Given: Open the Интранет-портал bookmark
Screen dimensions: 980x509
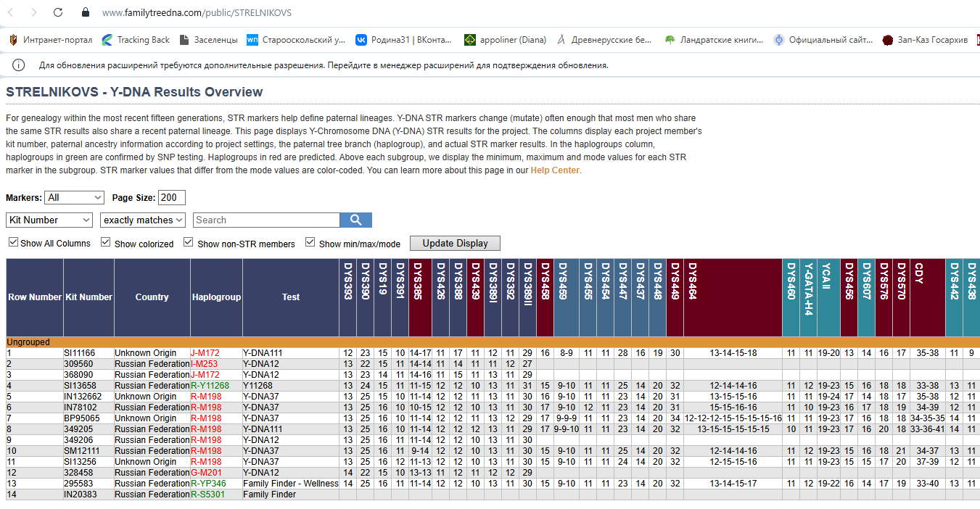Looking at the screenshot, I should (49, 40).
